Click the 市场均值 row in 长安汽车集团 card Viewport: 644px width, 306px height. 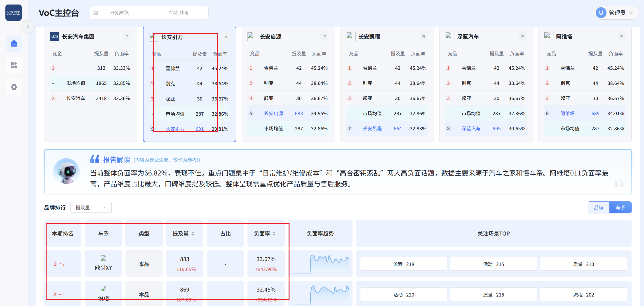click(x=91, y=83)
